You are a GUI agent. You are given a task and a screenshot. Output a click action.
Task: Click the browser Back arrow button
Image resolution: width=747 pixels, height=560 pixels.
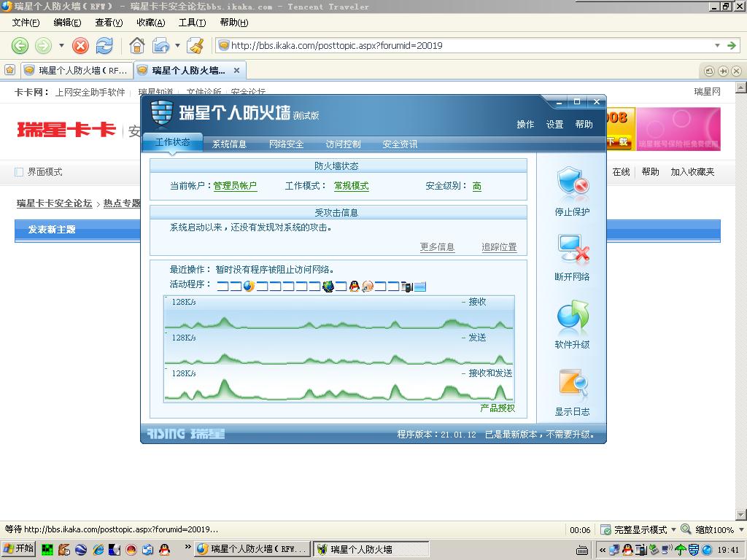[20, 46]
